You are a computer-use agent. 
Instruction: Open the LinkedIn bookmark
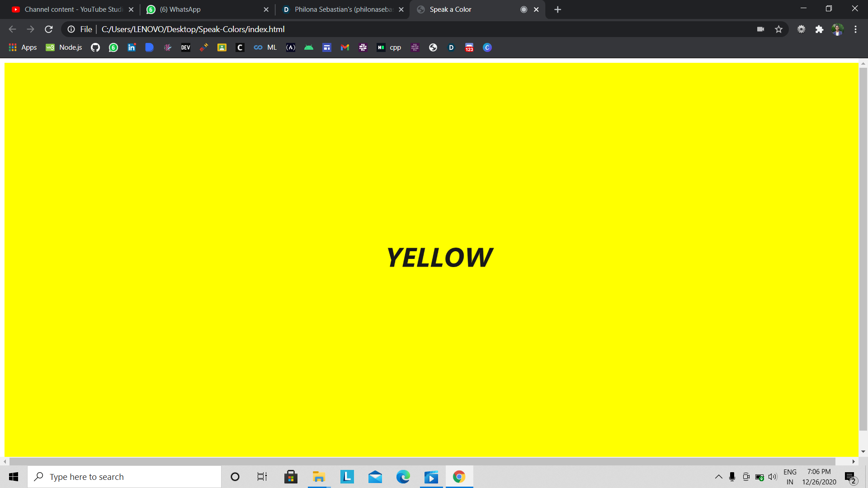pyautogui.click(x=132, y=47)
